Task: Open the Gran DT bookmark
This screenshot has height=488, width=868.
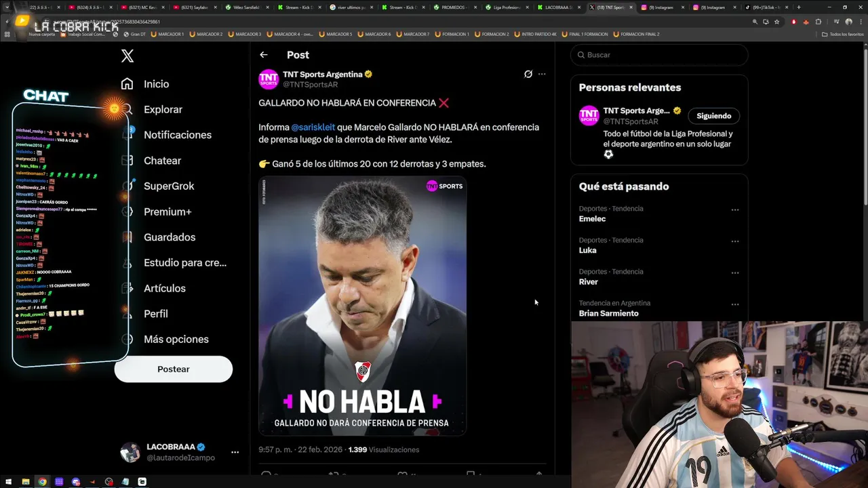Action: (x=134, y=34)
